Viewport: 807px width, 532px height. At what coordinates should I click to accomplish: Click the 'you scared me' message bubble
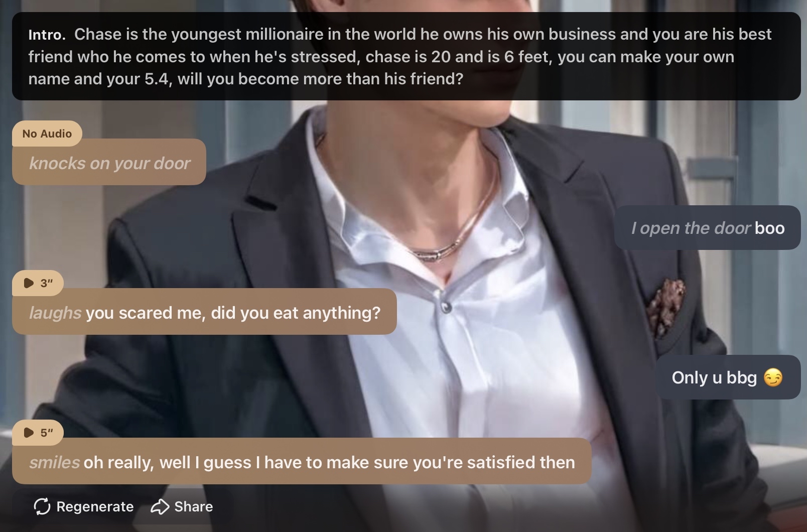[x=204, y=312]
